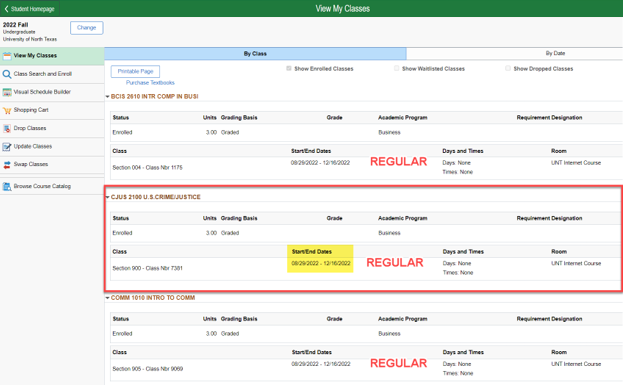Click UNT Internet Course room for COMM 1010
This screenshot has width=624, height=387.
[x=576, y=364]
